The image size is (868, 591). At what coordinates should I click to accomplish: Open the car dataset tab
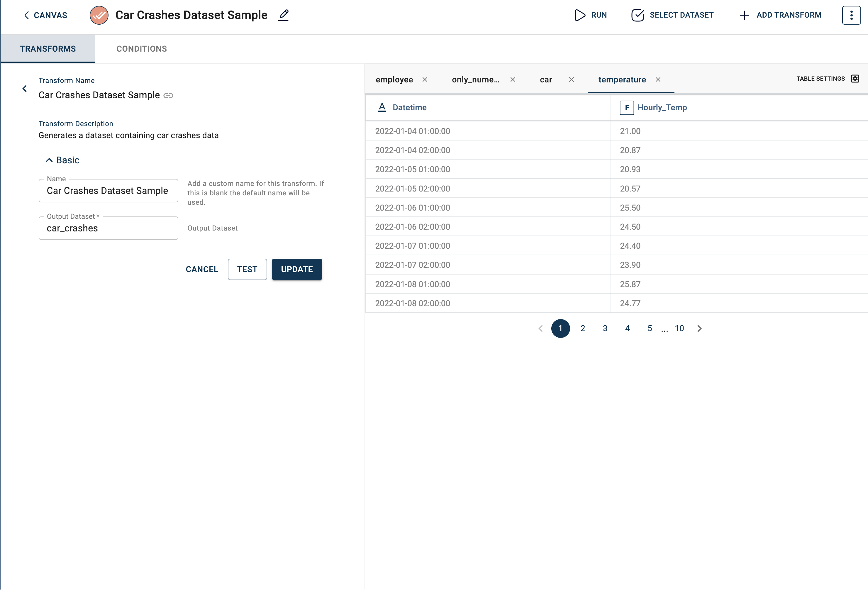point(546,79)
